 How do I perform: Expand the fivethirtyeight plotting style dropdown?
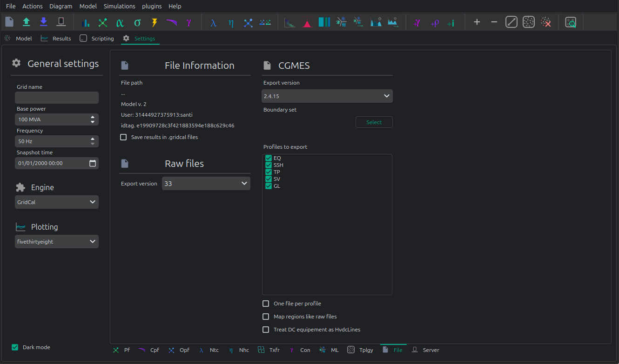click(x=57, y=242)
